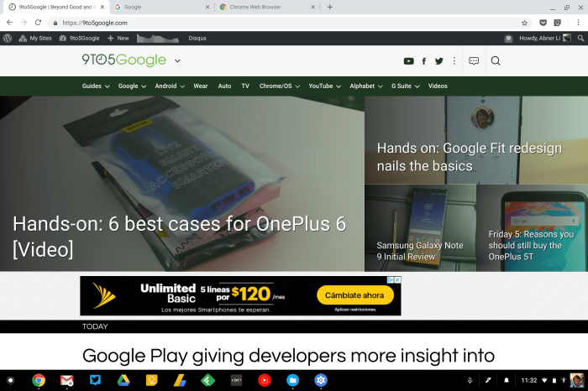This screenshot has width=588, height=391.
Task: Switch to the Chrome Web Browser tab
Action: point(261,7)
